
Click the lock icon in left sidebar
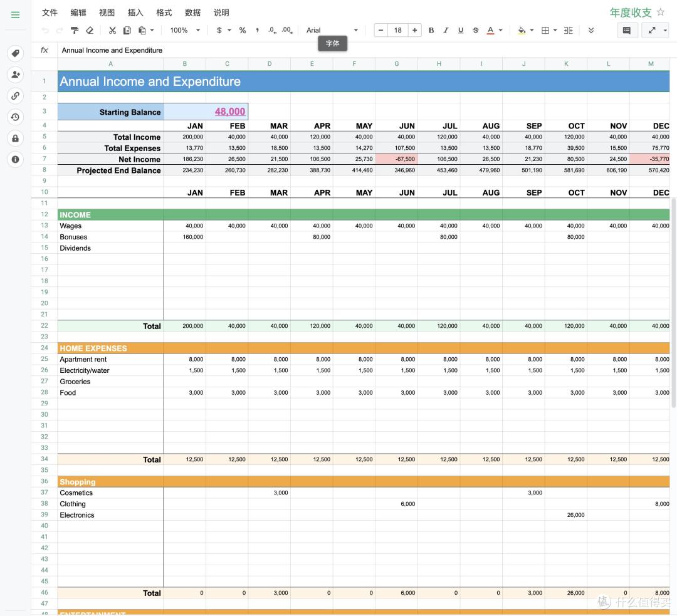(15, 138)
